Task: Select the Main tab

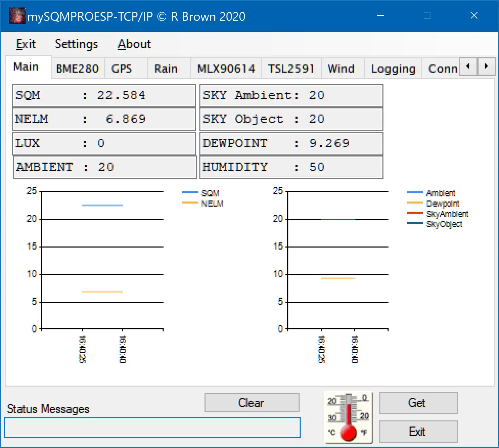Action: [29, 67]
